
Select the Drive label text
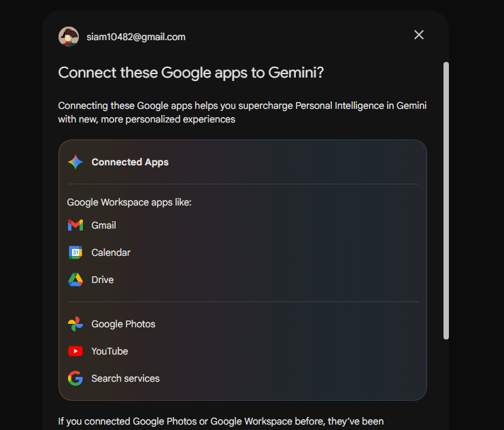point(103,280)
